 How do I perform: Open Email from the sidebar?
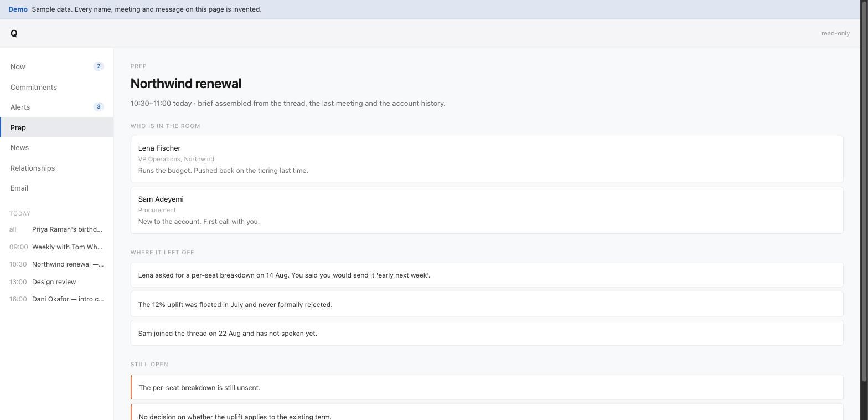pyautogui.click(x=56, y=188)
